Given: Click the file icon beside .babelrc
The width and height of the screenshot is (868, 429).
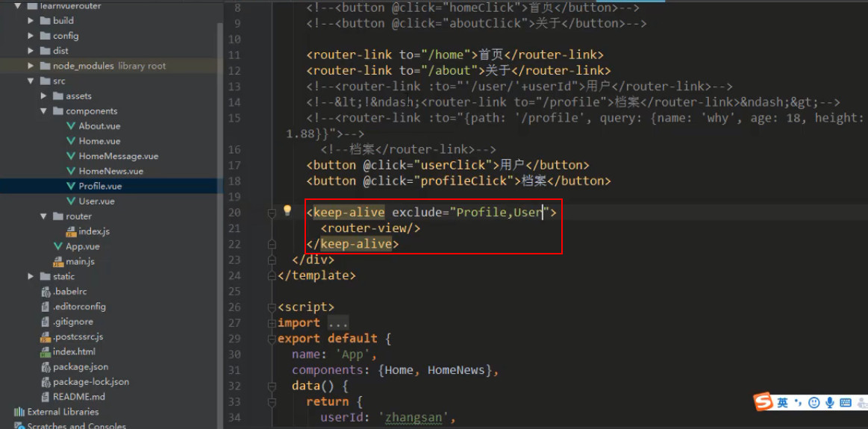Looking at the screenshot, I should pos(46,292).
